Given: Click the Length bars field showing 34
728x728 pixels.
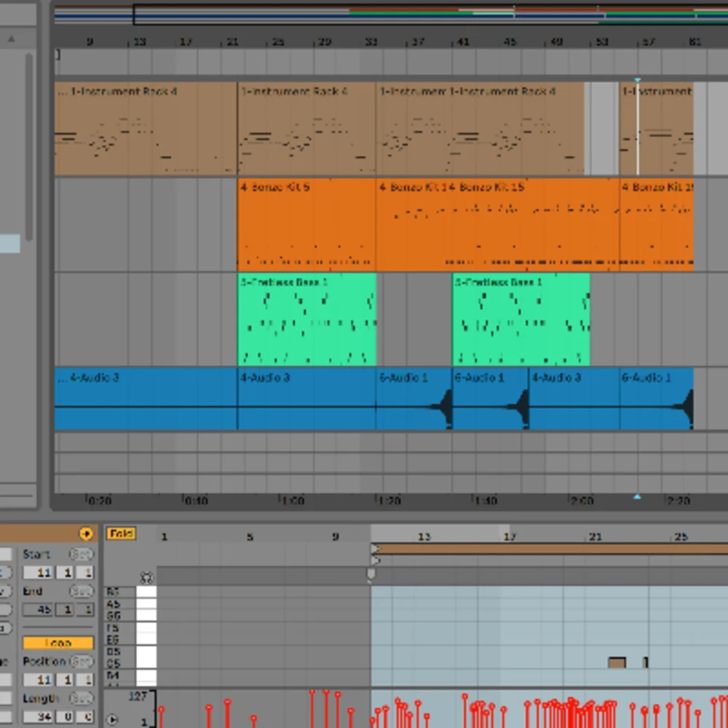Looking at the screenshot, I should pos(38,716).
